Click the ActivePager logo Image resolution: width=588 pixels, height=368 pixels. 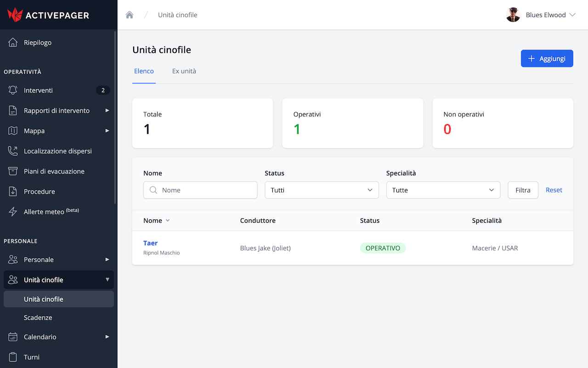[48, 15]
